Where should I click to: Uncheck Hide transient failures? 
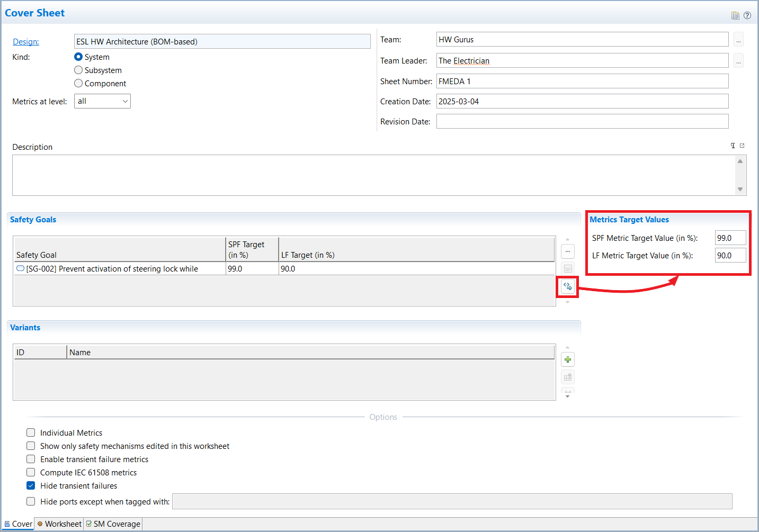(31, 486)
